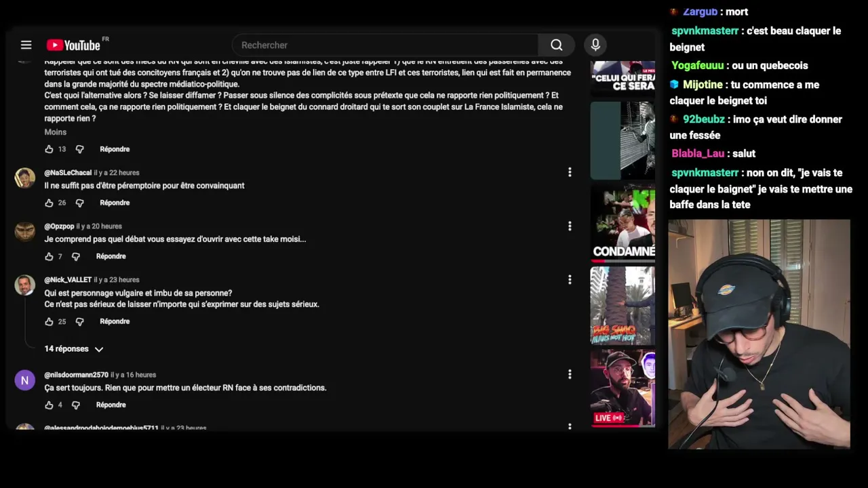868x488 pixels.
Task: Dislike @NaSLeChacal's comment
Action: 79,203
